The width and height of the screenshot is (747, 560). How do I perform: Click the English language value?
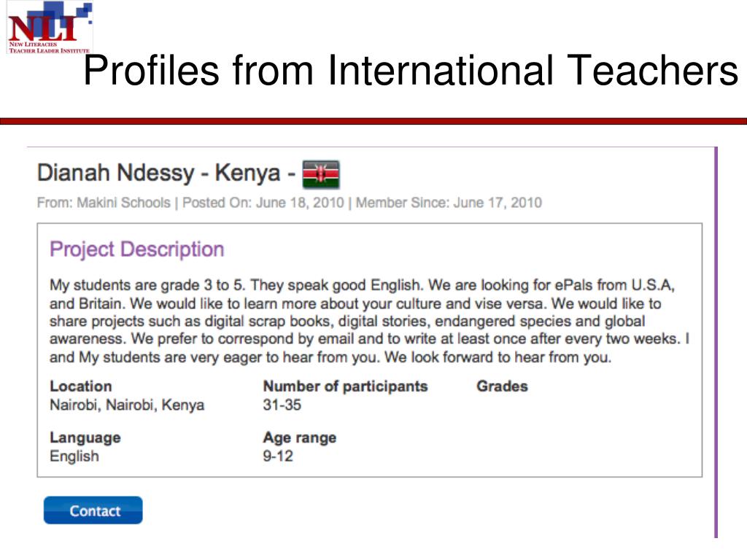pyautogui.click(x=74, y=456)
